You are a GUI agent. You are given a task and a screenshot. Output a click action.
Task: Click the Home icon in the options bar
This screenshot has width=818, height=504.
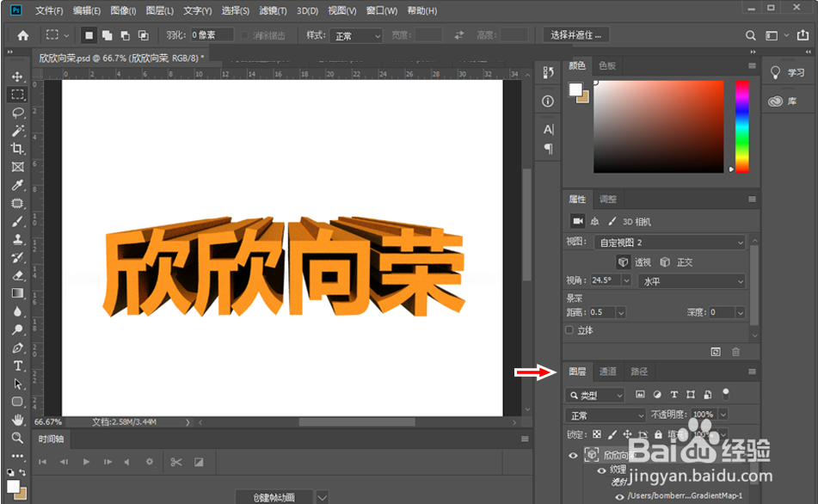pyautogui.click(x=22, y=35)
